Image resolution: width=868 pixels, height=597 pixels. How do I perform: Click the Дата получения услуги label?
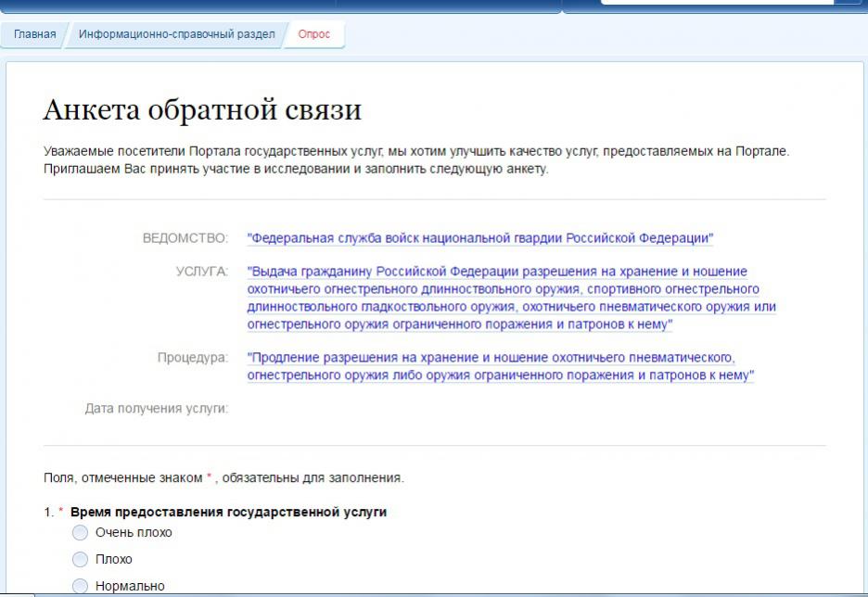[x=156, y=408]
